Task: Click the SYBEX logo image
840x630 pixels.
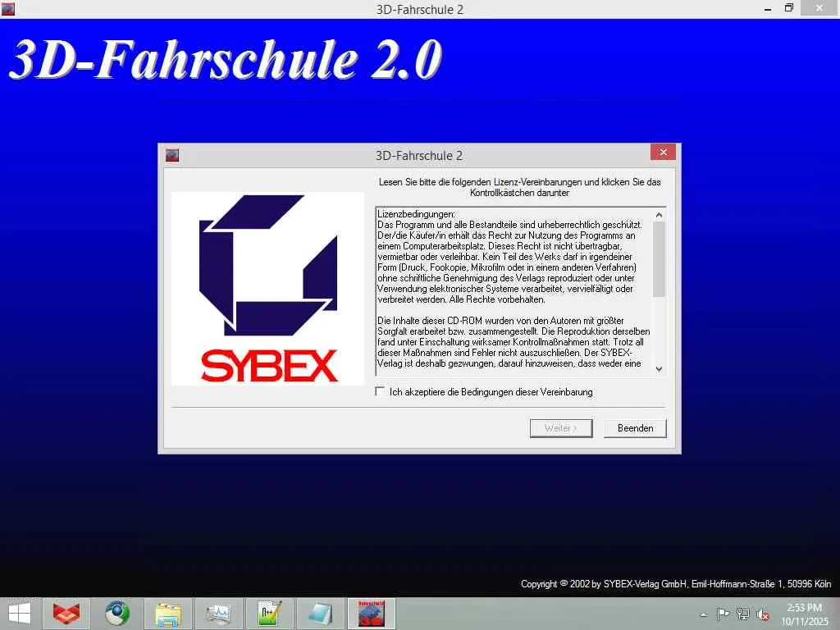Action: [268, 288]
